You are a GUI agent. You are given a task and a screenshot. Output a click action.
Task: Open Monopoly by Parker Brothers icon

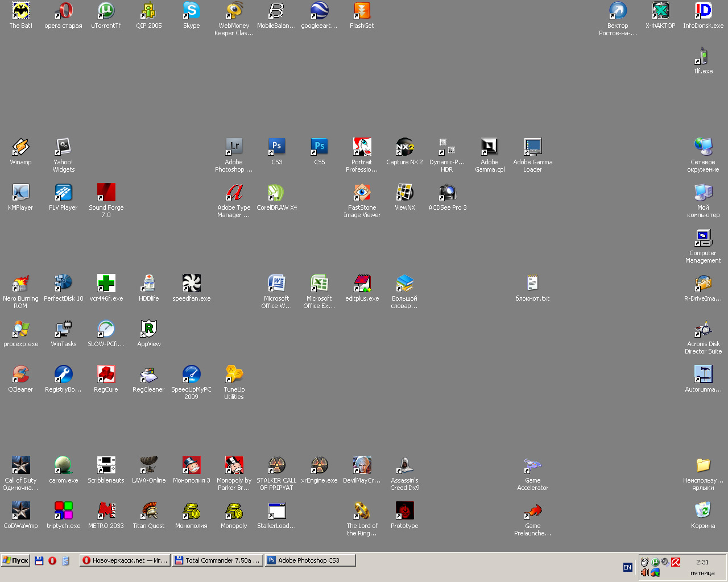click(x=234, y=465)
